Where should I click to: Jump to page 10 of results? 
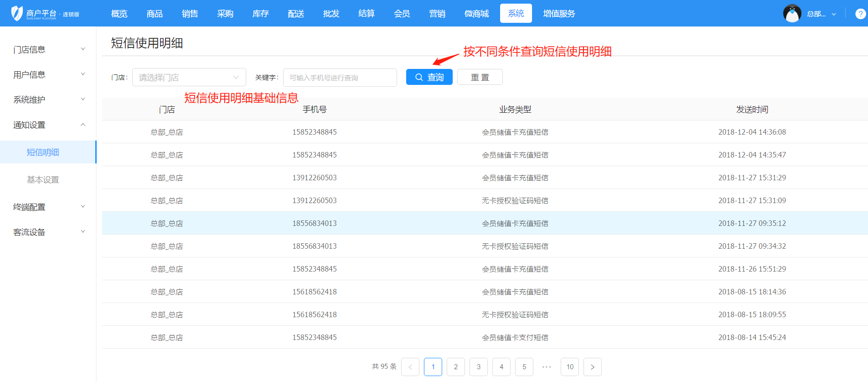[569, 367]
